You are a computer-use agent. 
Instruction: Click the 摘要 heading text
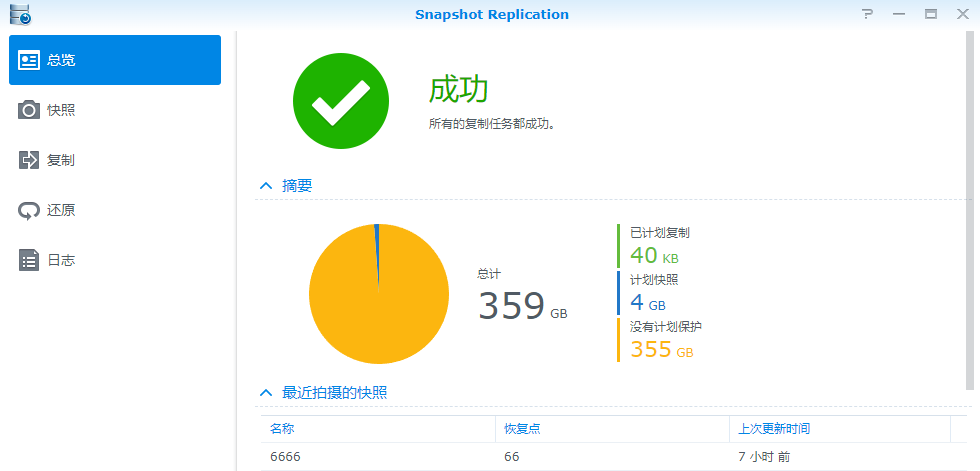coord(297,186)
